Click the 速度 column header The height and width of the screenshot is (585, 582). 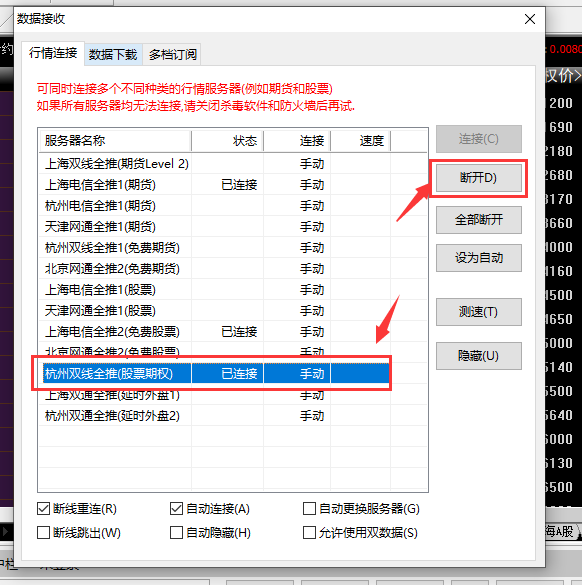pos(360,141)
